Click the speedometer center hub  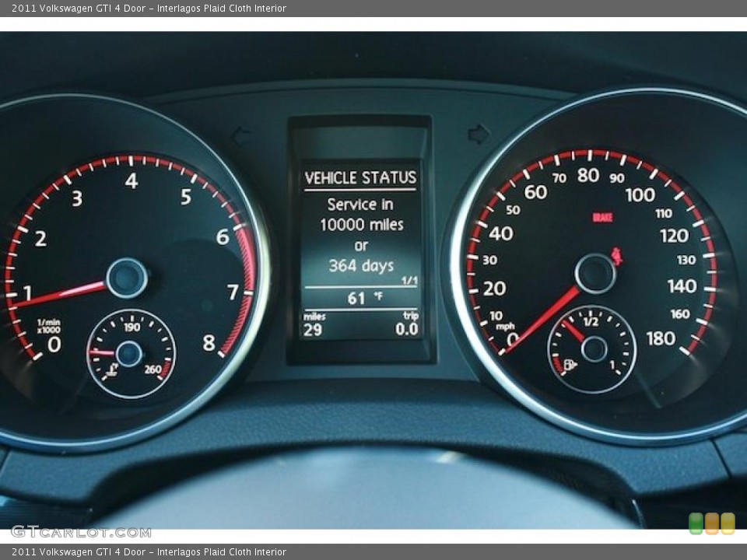pos(595,274)
